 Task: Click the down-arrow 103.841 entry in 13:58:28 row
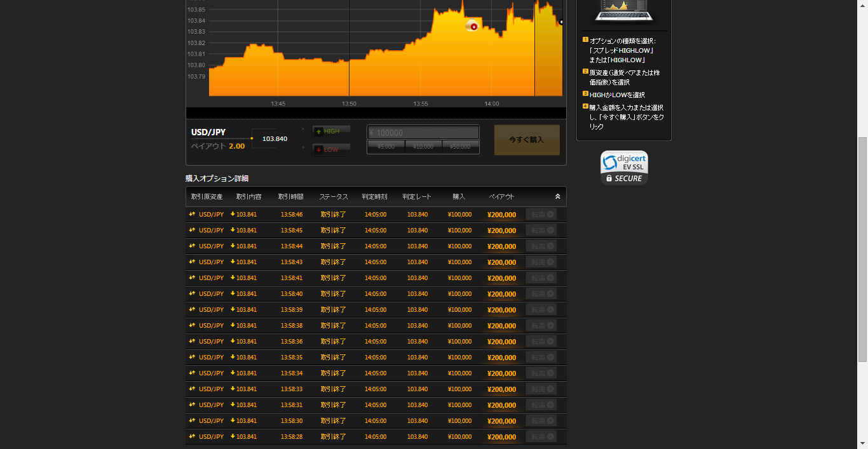pyautogui.click(x=244, y=437)
